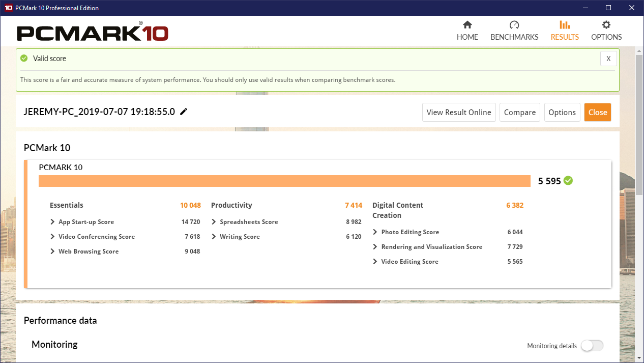The height and width of the screenshot is (363, 644).
Task: Click the Rendering and Visualization value 7 729
Action: pyautogui.click(x=515, y=247)
